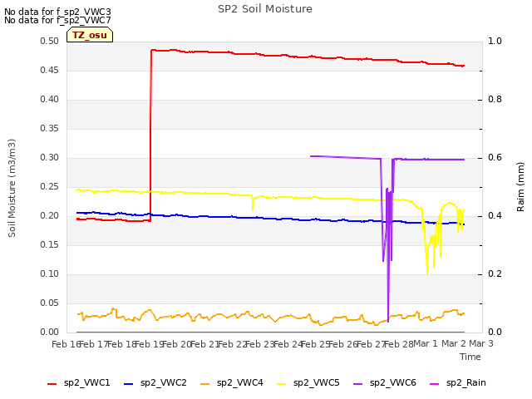The width and height of the screenshot is (532, 399).
Task: Click the orange sp2_VWC4 legend swatch
Action: pyautogui.click(x=205, y=384)
